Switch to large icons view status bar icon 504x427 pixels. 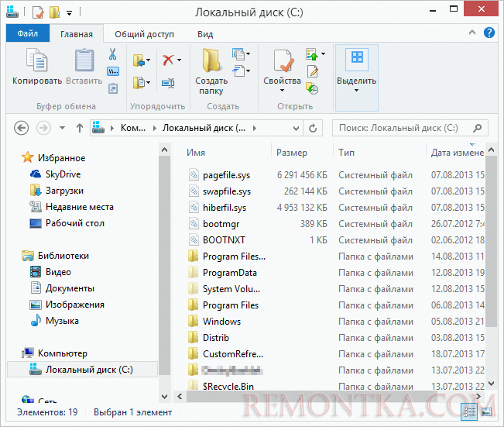486,412
